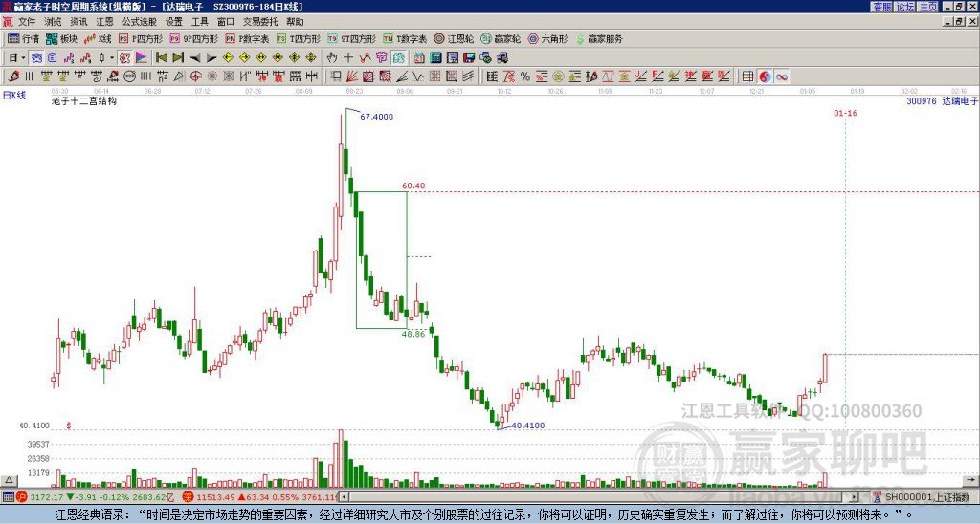The width and height of the screenshot is (980, 524).
Task: Click the calendar icon in toolbar
Action: (419, 57)
